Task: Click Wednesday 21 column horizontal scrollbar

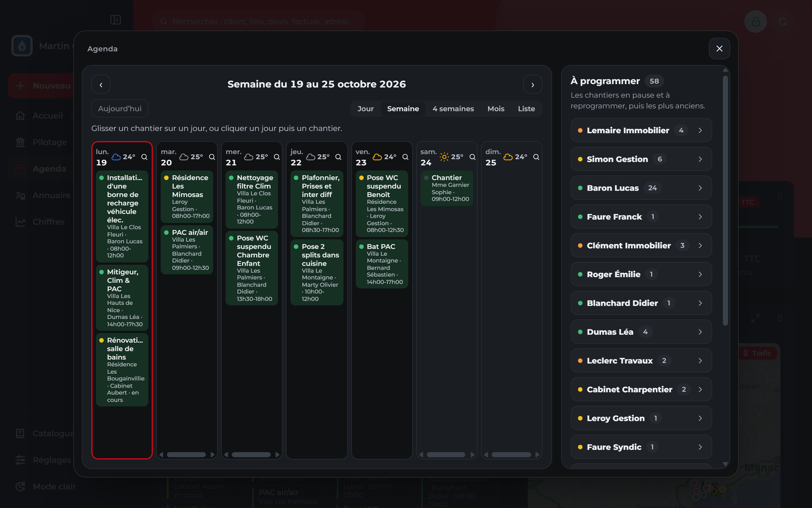Action: pos(251,455)
